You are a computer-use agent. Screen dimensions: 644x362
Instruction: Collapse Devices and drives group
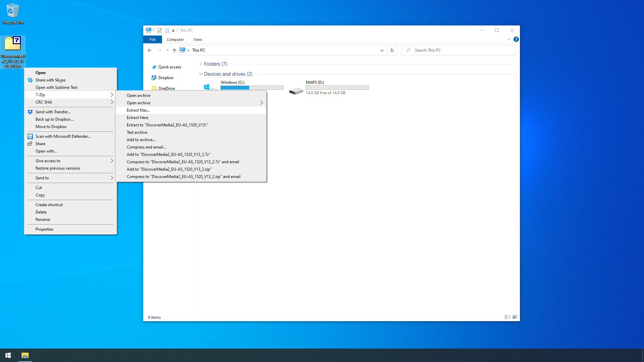coord(201,74)
